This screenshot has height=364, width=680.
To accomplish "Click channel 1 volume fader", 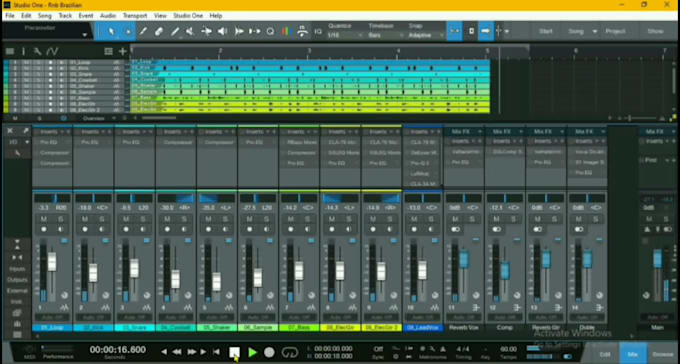I will [x=52, y=262].
